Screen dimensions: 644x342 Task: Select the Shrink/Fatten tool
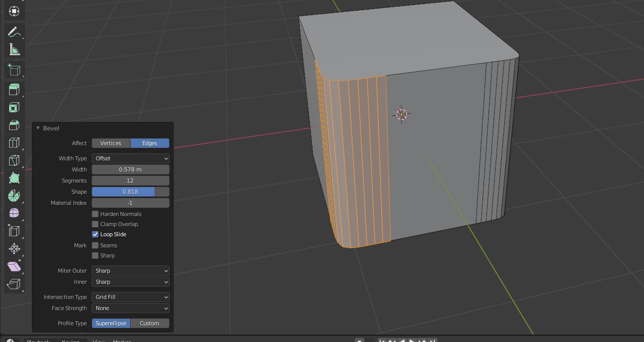[x=14, y=248]
